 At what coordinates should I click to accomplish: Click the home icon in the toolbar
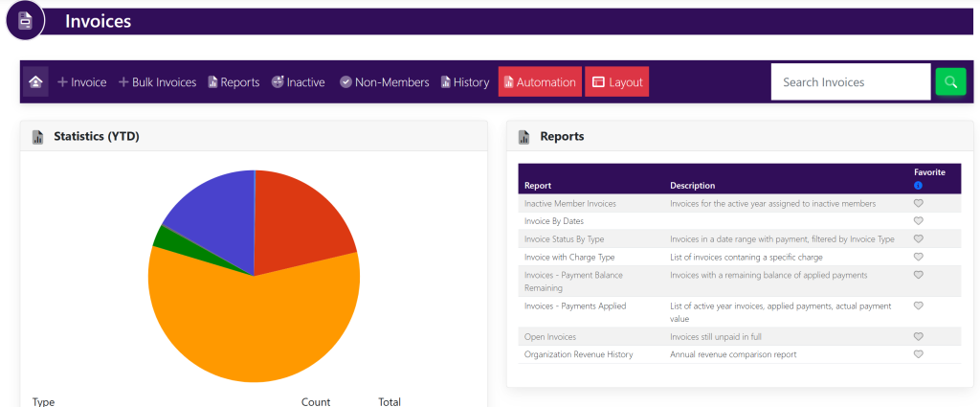(x=35, y=82)
